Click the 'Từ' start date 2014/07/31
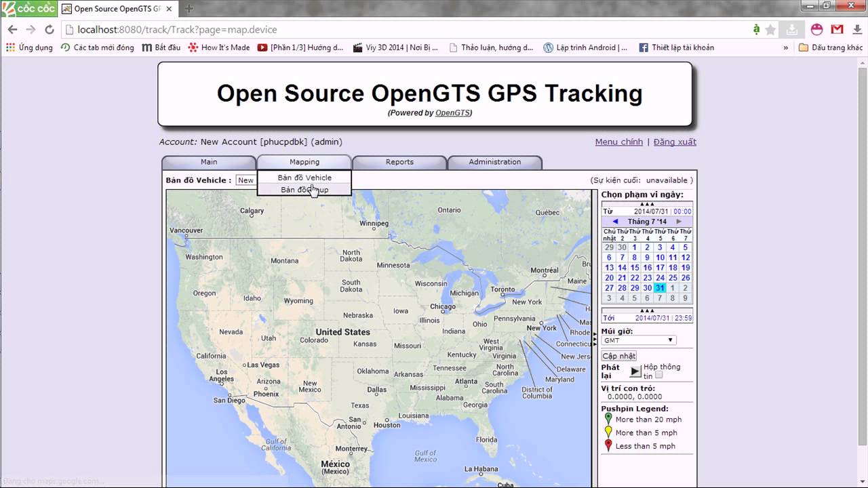The height and width of the screenshot is (488, 868). pos(651,211)
